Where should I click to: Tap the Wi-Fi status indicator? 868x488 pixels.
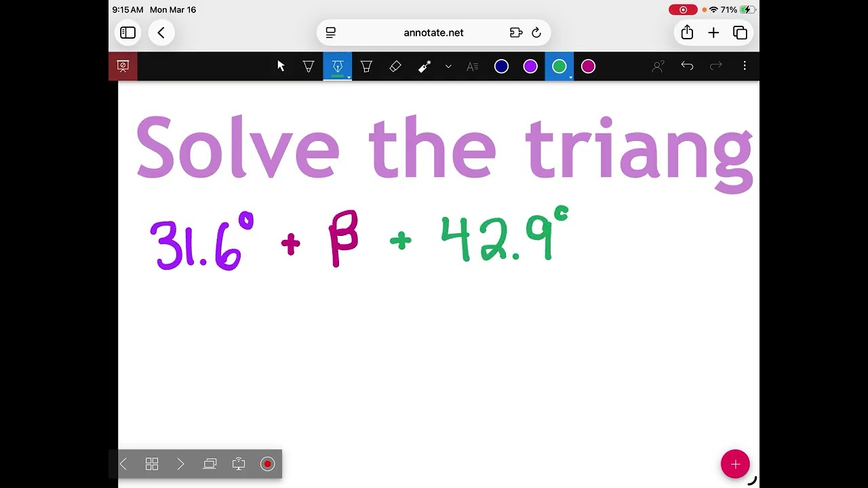pyautogui.click(x=713, y=9)
